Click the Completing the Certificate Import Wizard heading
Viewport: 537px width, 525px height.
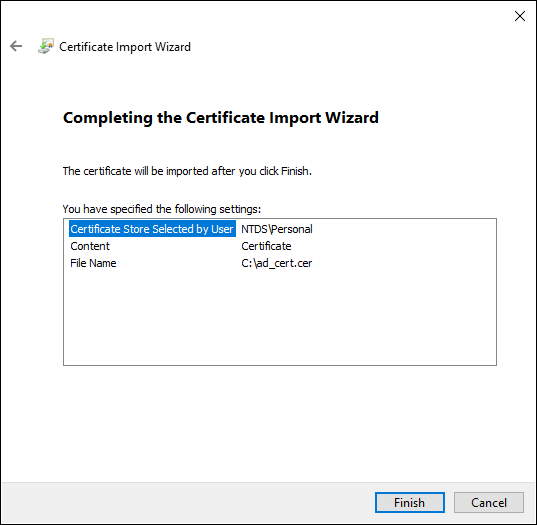(x=221, y=118)
